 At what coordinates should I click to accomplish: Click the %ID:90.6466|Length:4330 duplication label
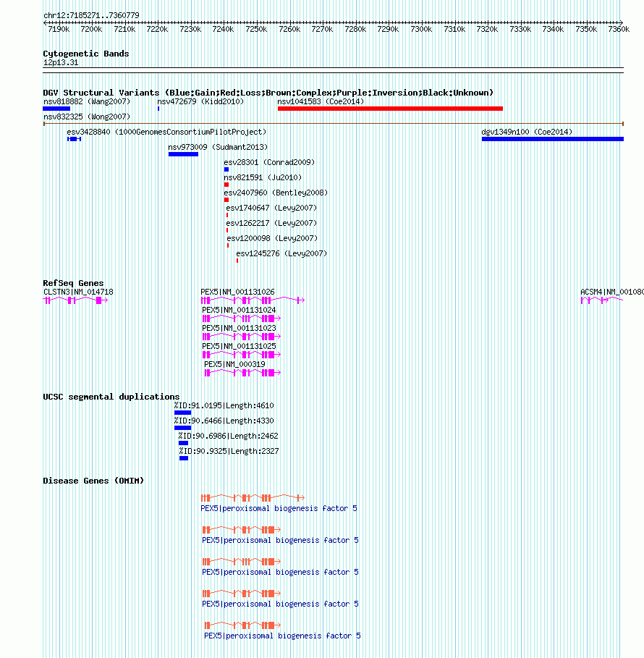(x=224, y=421)
